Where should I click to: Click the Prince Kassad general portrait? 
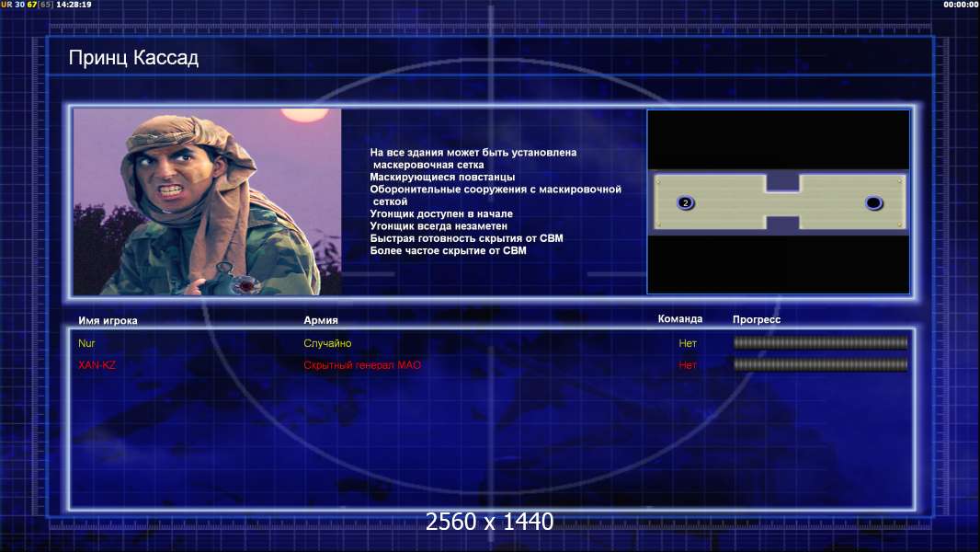208,201
